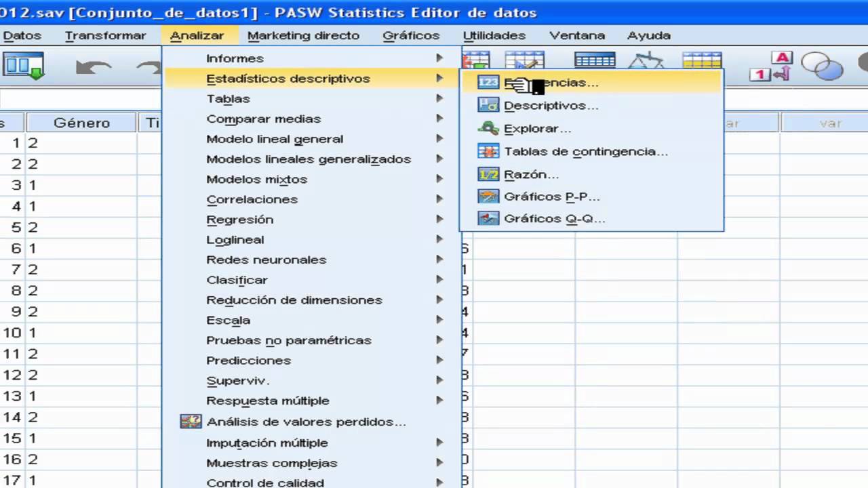Expand Modelo lineal general submenu arrow
This screenshot has width=868, height=488.
439,139
